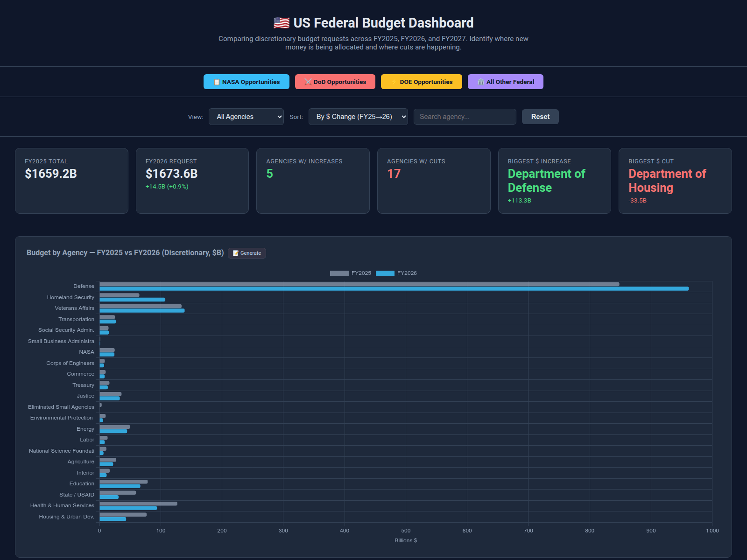Focus the Search agency input field
This screenshot has height=560, width=747.
coord(465,117)
